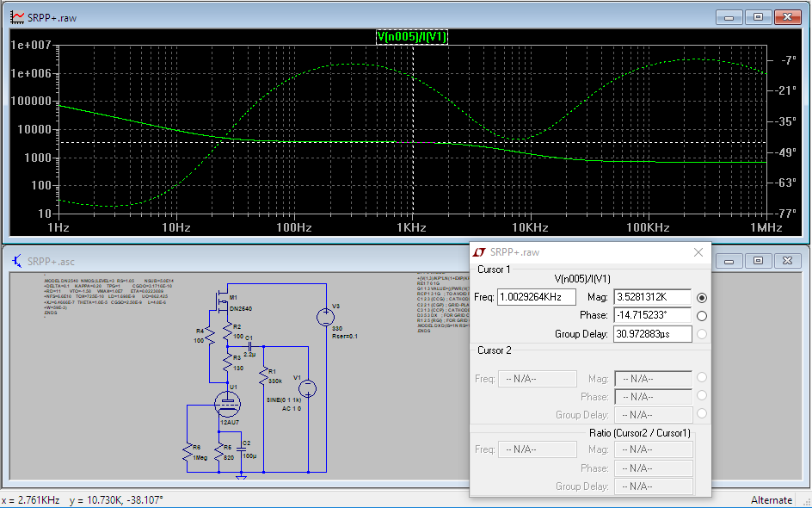Click the plot window's waveform title icon
Image resolution: width=812 pixels, height=508 pixels.
[x=16, y=17]
